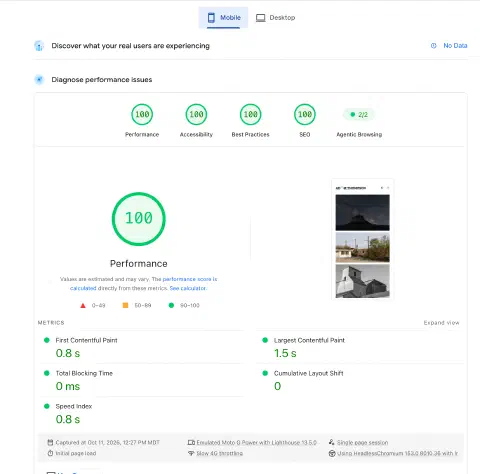Click Speed Index metric label

(74, 406)
